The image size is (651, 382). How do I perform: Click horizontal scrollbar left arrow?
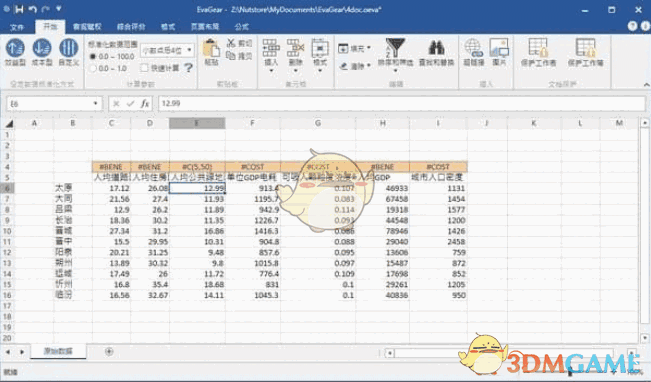[389, 353]
